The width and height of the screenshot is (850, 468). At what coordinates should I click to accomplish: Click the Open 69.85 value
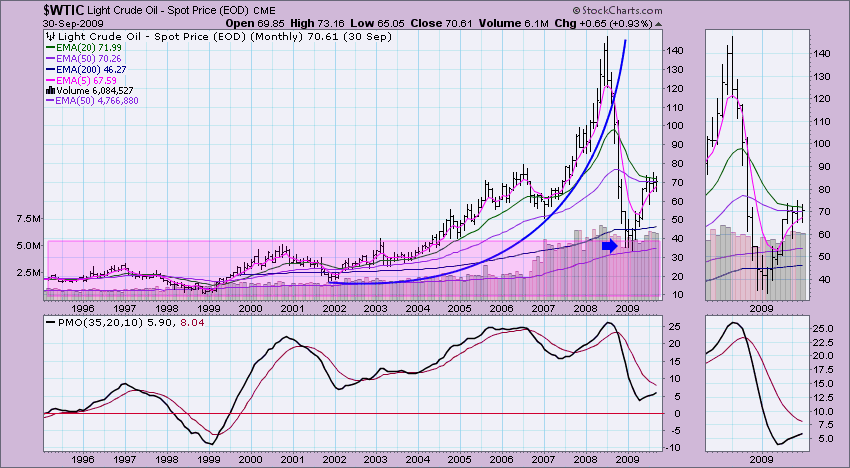[x=256, y=23]
